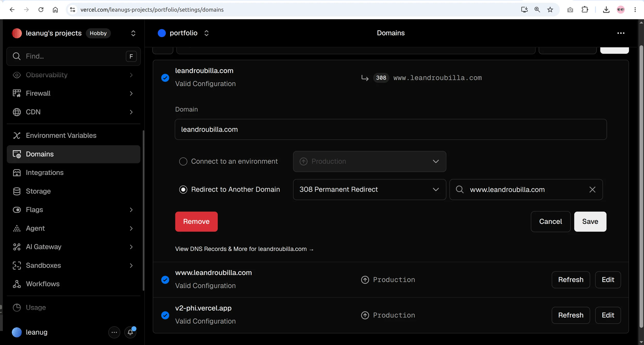Click the red Remove button

pos(196,222)
